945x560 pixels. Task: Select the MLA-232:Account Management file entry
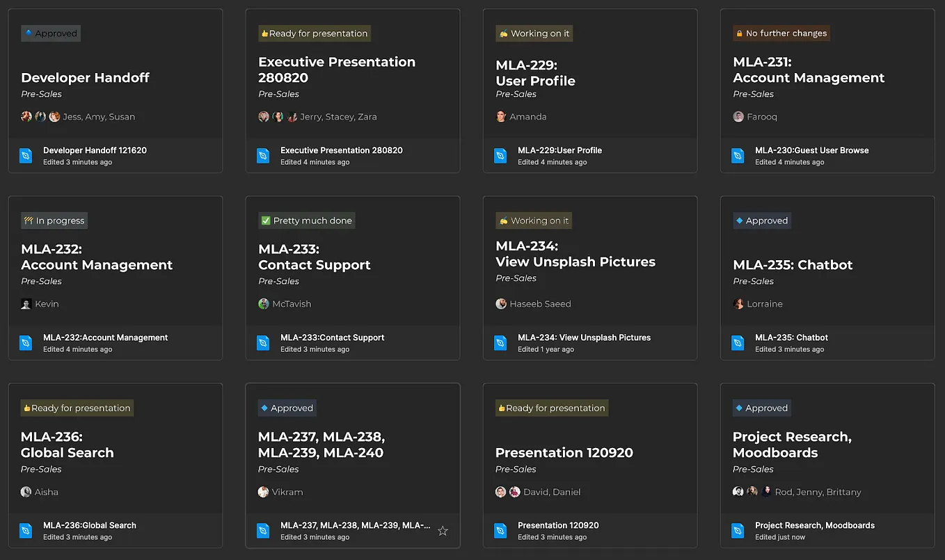pos(106,337)
